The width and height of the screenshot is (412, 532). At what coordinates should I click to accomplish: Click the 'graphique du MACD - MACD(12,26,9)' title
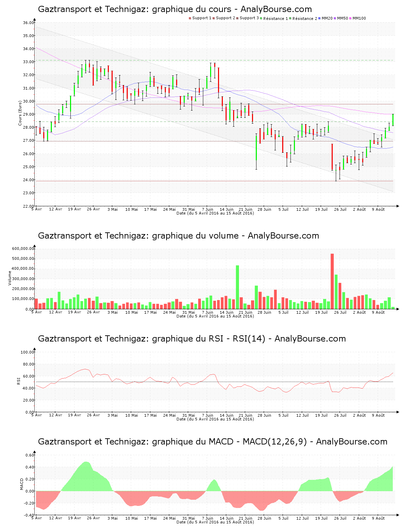coord(213,442)
